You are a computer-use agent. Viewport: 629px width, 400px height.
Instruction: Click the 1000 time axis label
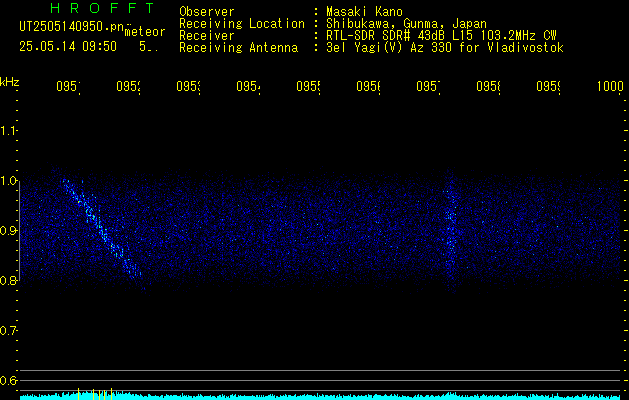(x=611, y=86)
